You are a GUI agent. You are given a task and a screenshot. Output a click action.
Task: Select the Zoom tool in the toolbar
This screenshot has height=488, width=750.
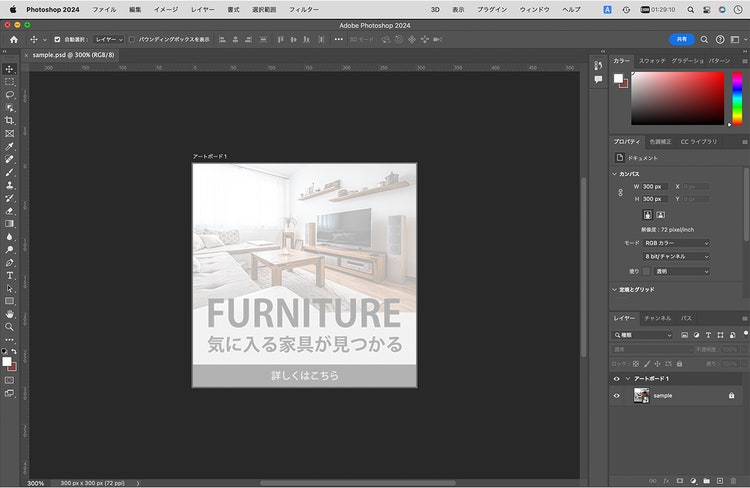click(x=9, y=327)
